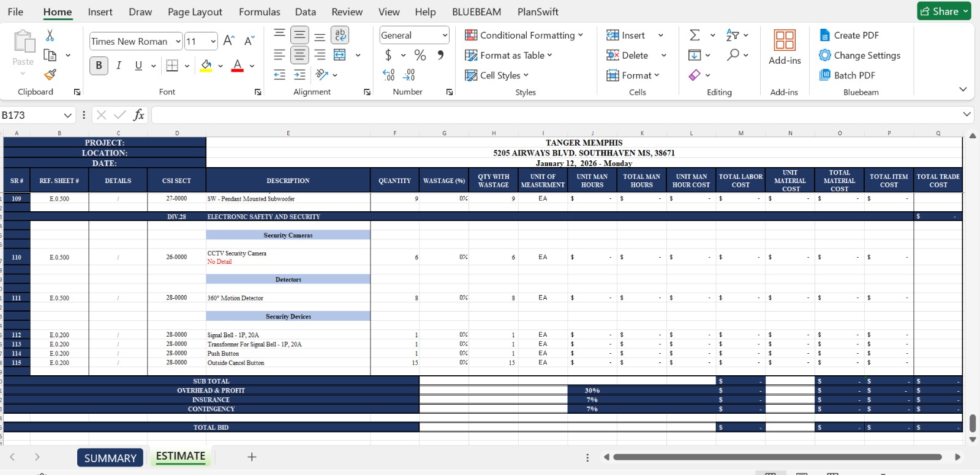
Task: Click the Increase Indent icon
Action: (300, 75)
